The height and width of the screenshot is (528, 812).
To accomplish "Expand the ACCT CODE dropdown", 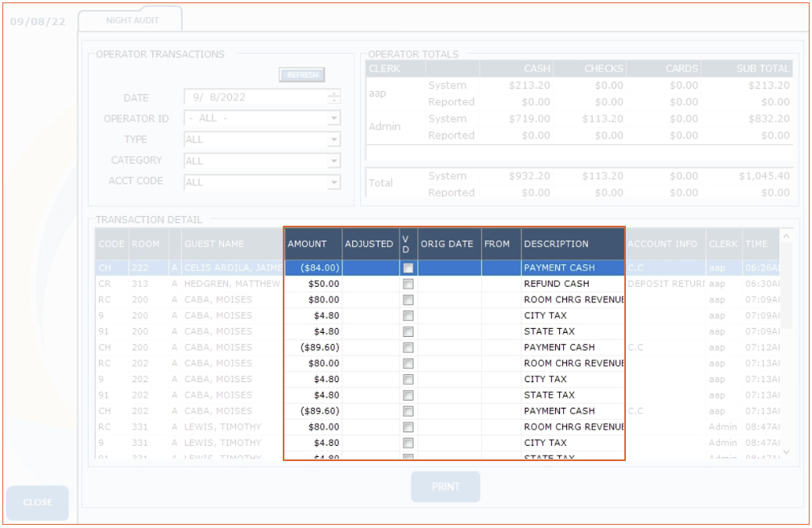I will (x=333, y=182).
